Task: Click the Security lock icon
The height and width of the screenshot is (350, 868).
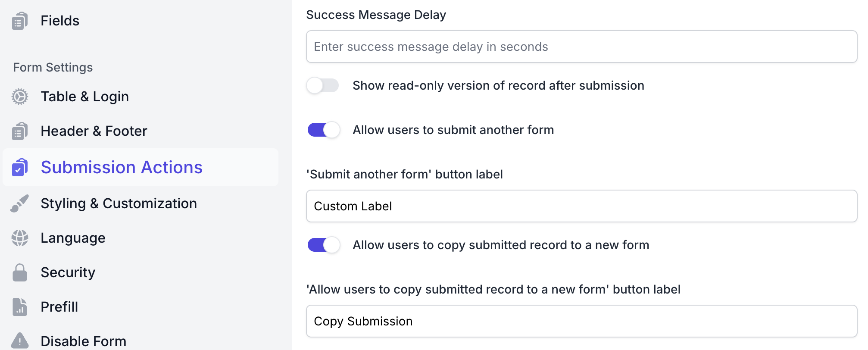Action: (x=20, y=272)
